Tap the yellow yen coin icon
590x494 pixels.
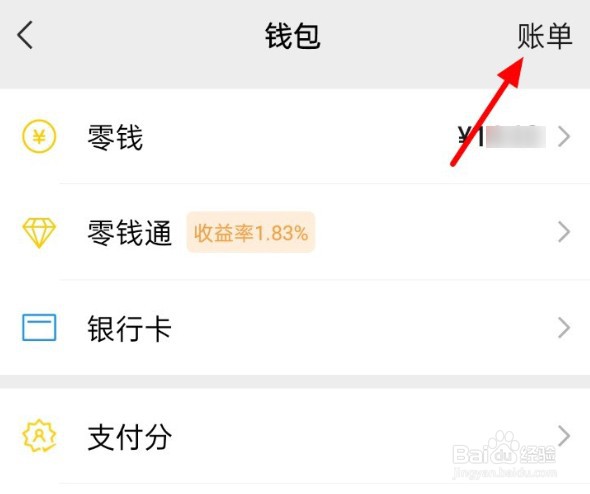39,136
